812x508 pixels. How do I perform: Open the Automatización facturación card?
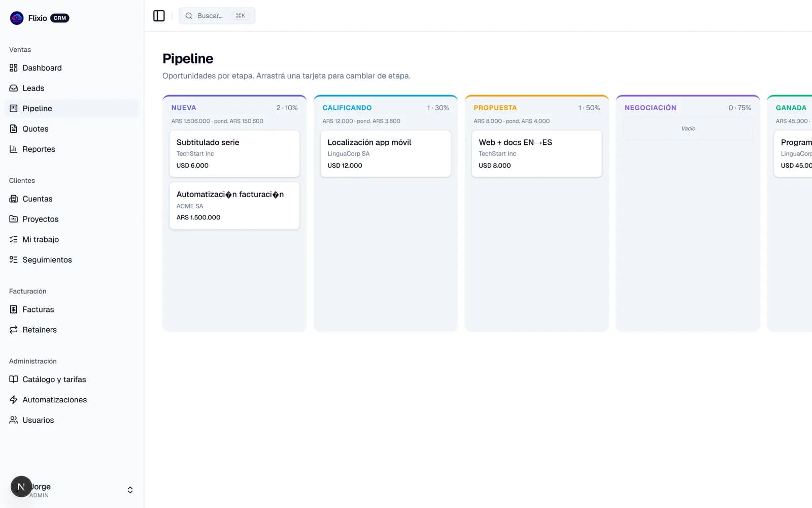(x=234, y=206)
